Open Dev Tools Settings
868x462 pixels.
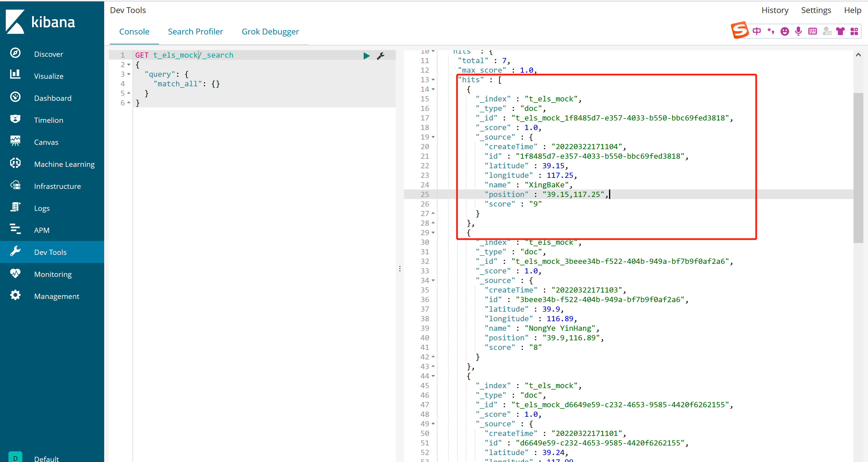point(816,10)
